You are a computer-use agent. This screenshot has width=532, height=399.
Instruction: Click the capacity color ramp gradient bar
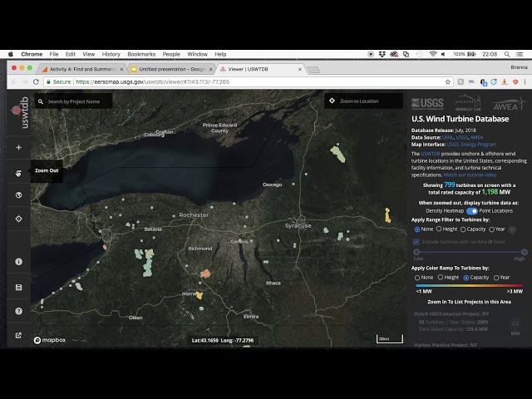pyautogui.click(x=469, y=286)
